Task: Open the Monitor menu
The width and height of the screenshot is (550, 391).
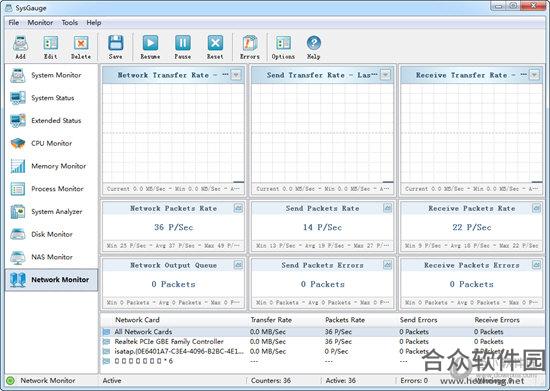Action: (x=40, y=23)
